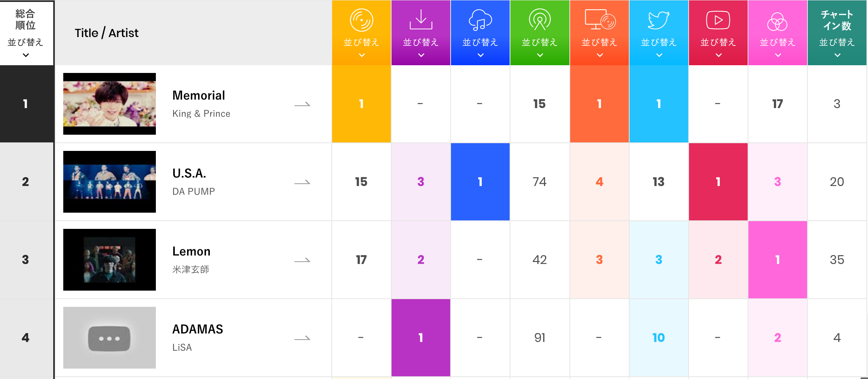Screen dimensions: 868x379
Task: Click the King & Prince video thumbnail
Action: (110, 104)
